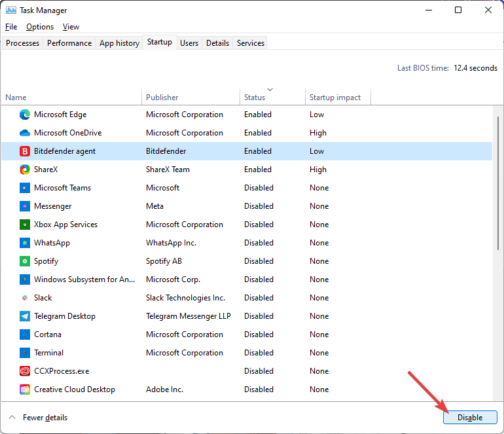This screenshot has height=434, width=504.
Task: Switch to the Processes tab
Action: coord(22,43)
